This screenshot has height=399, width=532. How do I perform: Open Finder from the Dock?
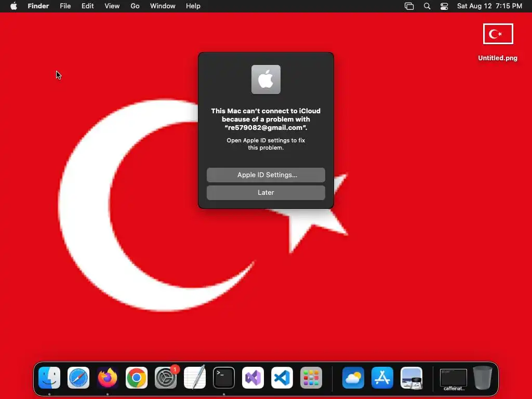(49, 378)
